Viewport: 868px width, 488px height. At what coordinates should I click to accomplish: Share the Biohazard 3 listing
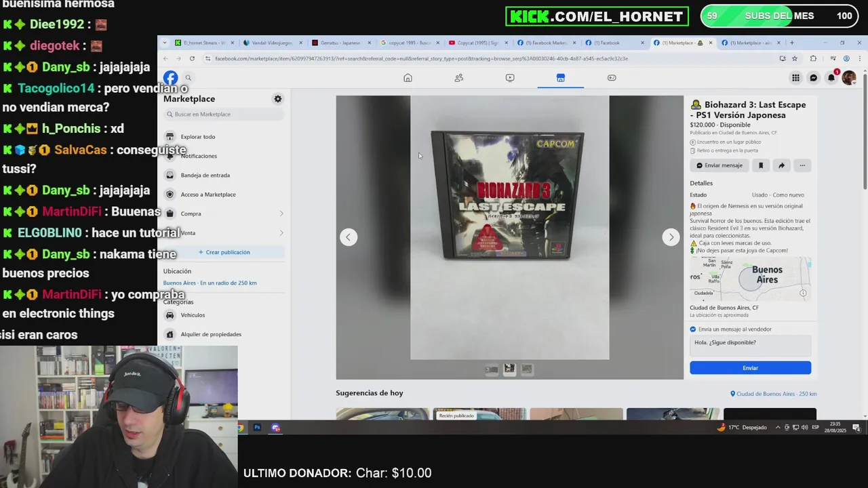tap(781, 165)
